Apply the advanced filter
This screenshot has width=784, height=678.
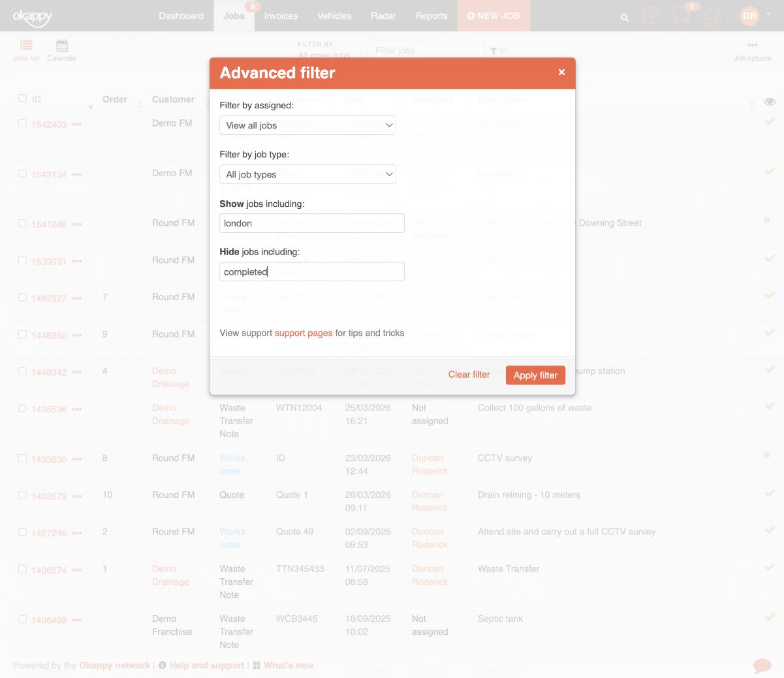(535, 375)
